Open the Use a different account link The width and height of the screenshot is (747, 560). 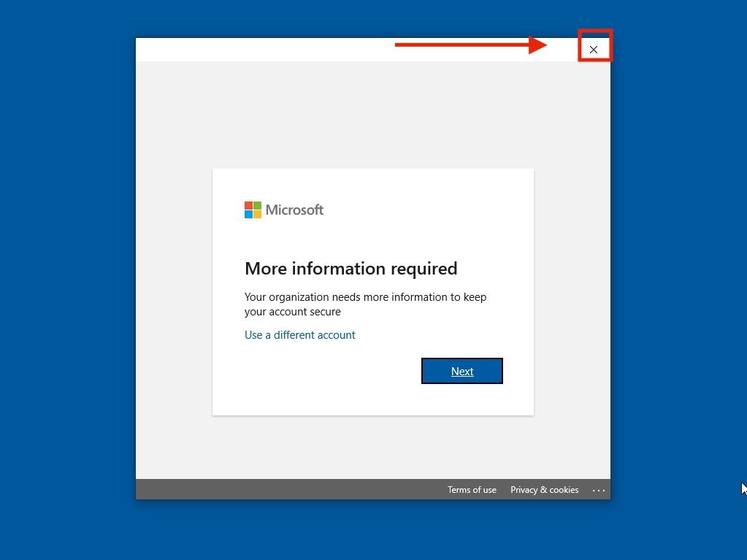tap(299, 335)
